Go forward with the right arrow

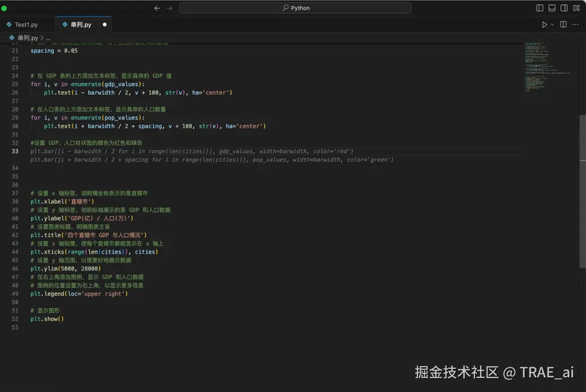(169, 8)
